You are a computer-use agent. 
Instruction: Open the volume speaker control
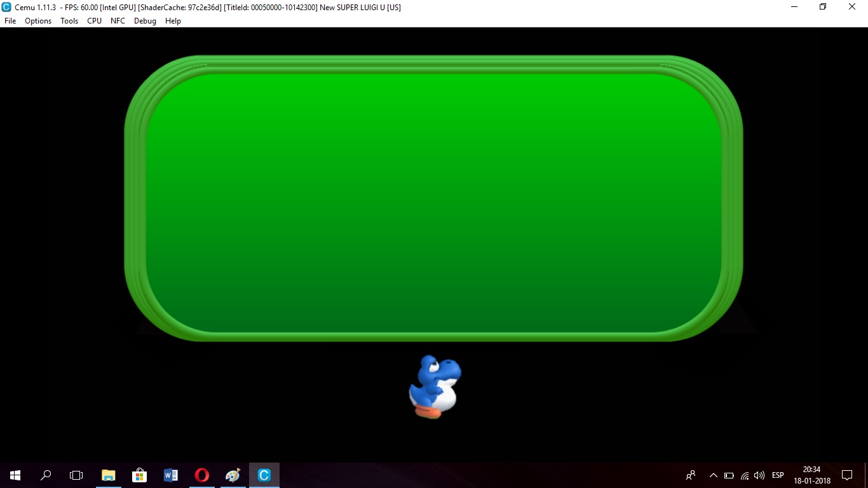pyautogui.click(x=759, y=475)
